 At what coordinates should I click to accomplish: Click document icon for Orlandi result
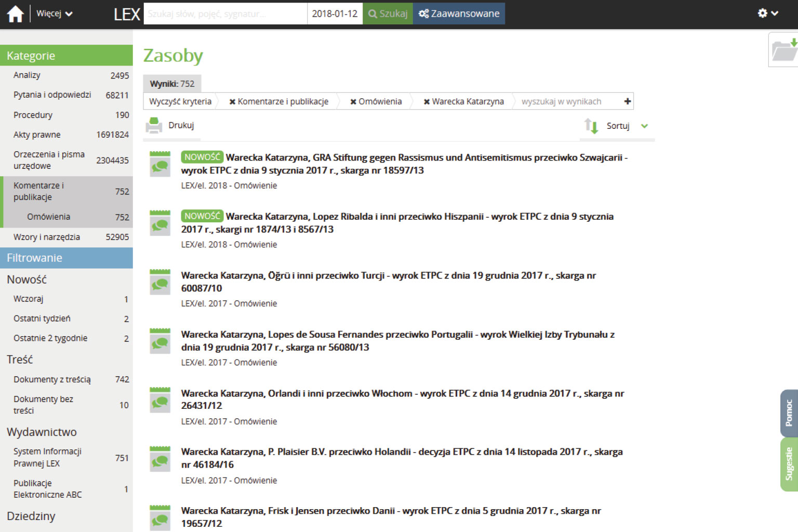(x=160, y=400)
